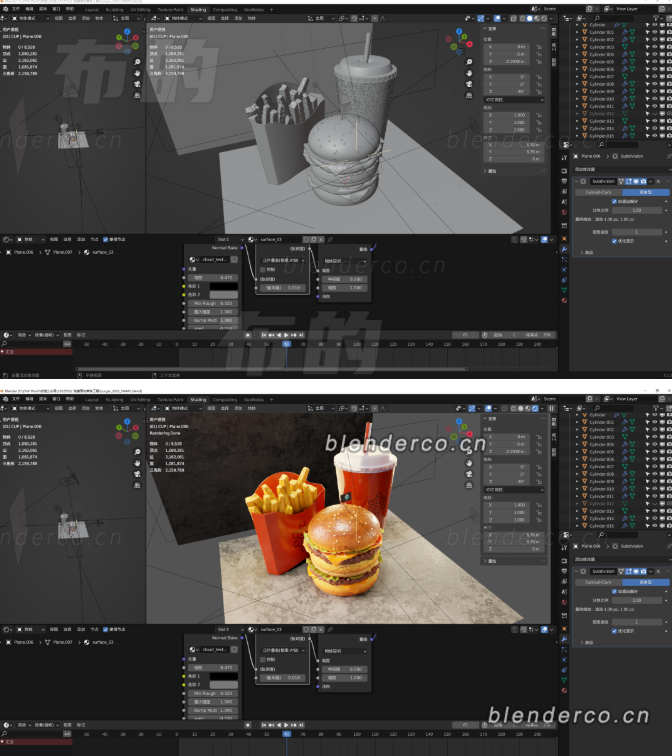
Task: Click play button in top window's timeline
Action: pos(286,335)
